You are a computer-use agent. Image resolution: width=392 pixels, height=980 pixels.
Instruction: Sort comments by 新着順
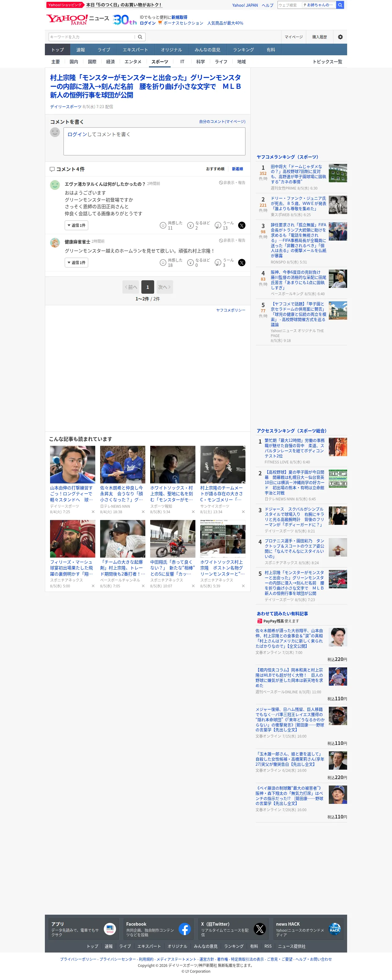click(x=238, y=169)
